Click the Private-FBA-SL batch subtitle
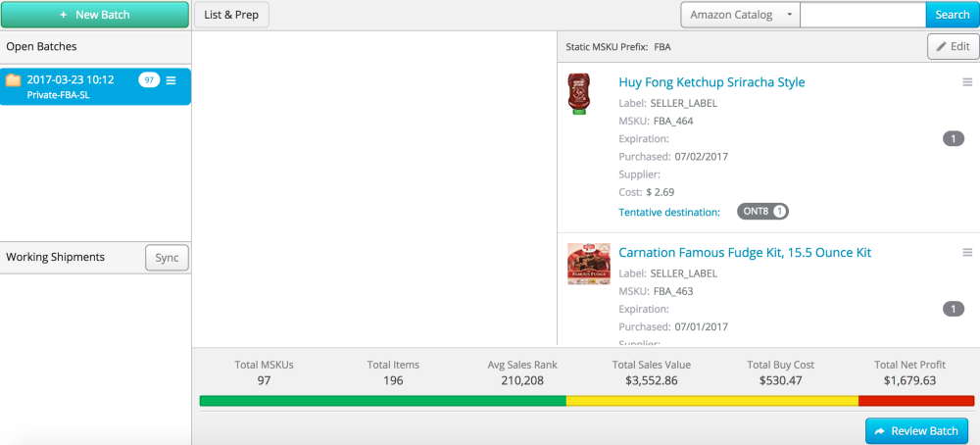Image resolution: width=980 pixels, height=445 pixels. point(58,95)
